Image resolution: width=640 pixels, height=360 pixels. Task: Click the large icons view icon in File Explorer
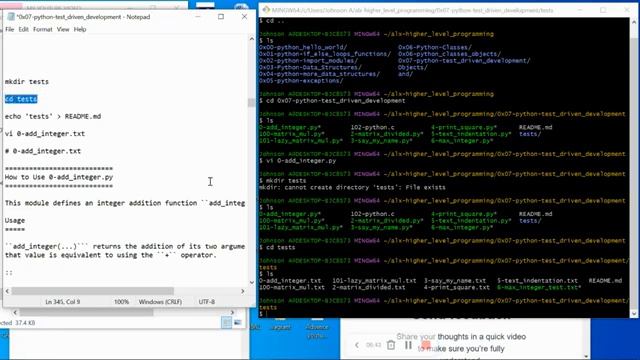(237, 323)
